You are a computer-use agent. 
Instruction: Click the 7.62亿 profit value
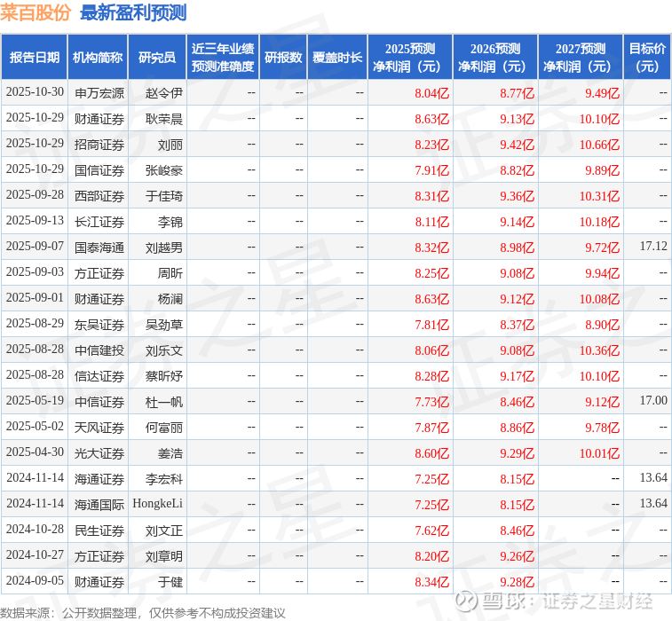click(431, 531)
